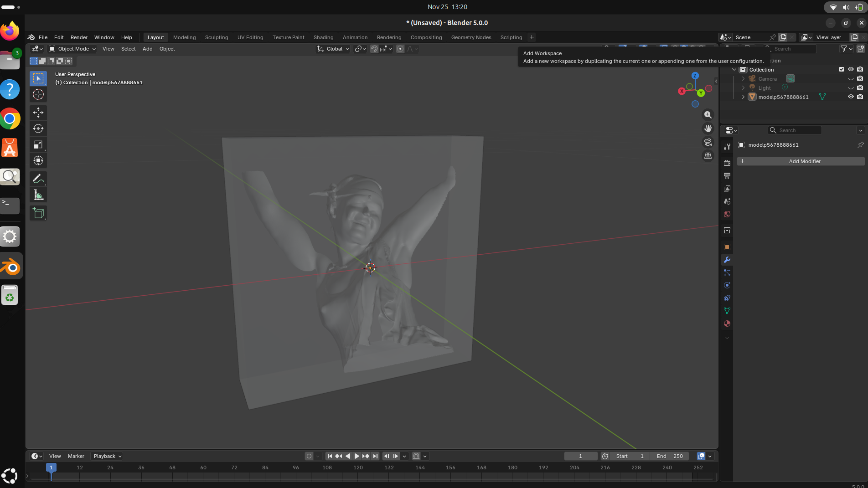Toggle camera view in viewport

click(x=708, y=142)
